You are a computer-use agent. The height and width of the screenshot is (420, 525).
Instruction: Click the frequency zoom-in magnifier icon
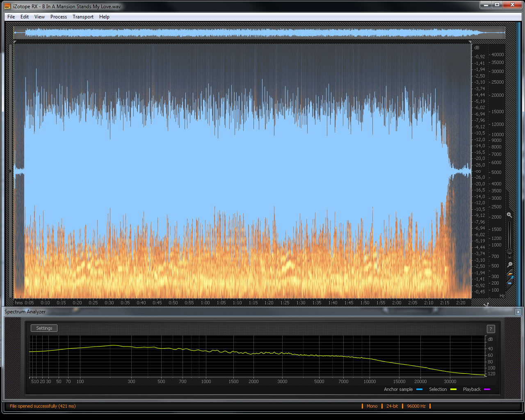click(509, 215)
